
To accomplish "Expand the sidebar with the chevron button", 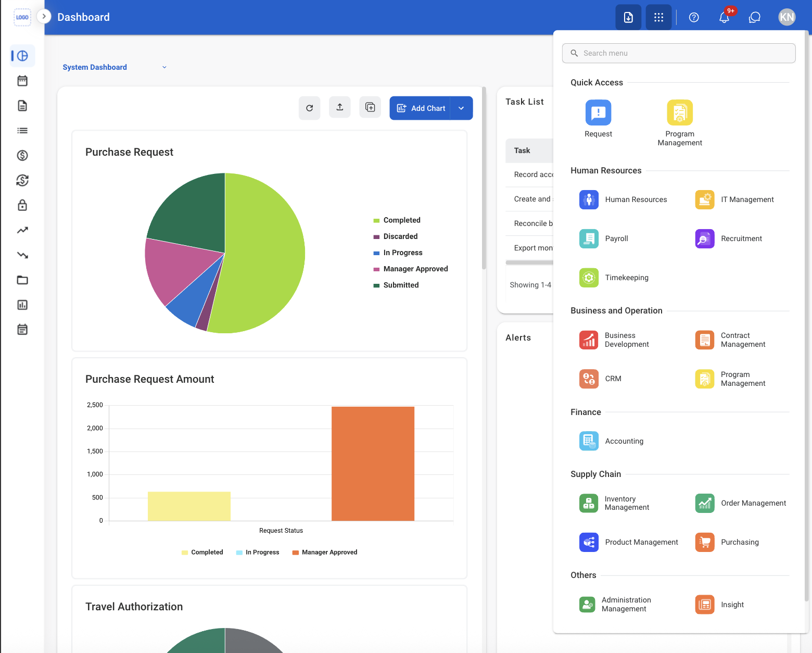I will coord(44,16).
